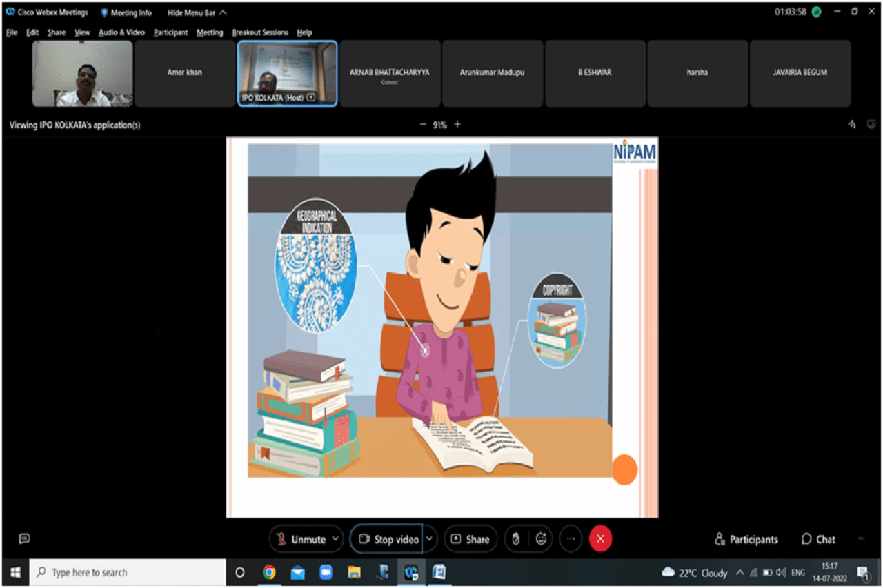
Task: Toggle closed captions icon at bottom left
Action: tap(25, 538)
